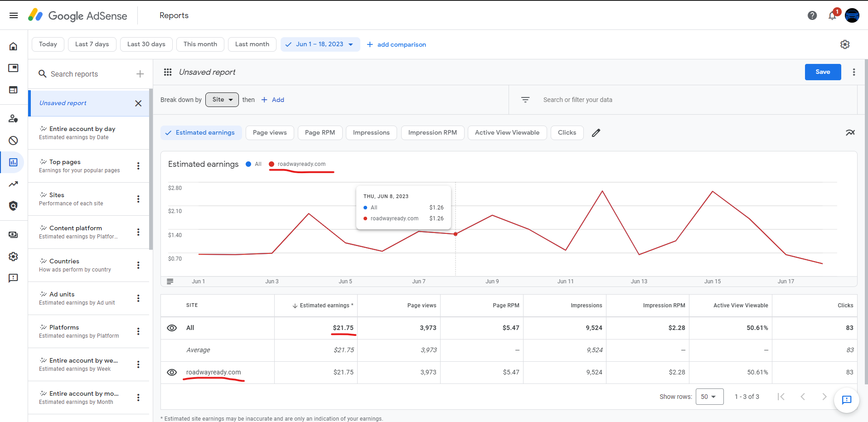Image resolution: width=868 pixels, height=422 pixels.
Task: Open options for Ad units report
Action: pyautogui.click(x=138, y=298)
